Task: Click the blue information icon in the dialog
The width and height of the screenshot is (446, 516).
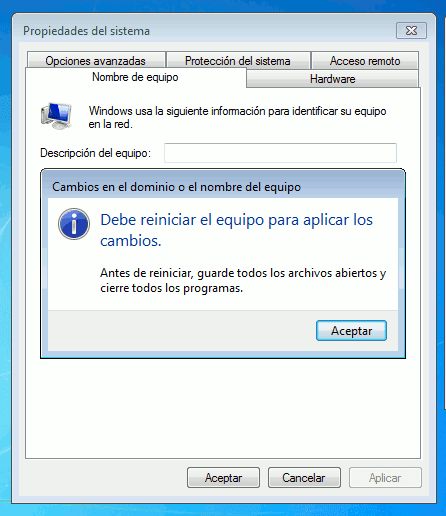Action: (74, 224)
